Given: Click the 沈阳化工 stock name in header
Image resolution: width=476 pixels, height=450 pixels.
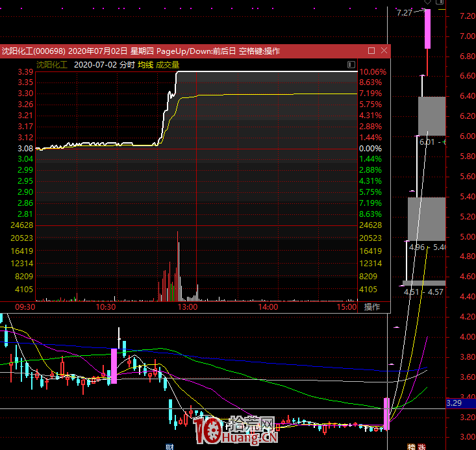Looking at the screenshot, I should click(x=51, y=64).
